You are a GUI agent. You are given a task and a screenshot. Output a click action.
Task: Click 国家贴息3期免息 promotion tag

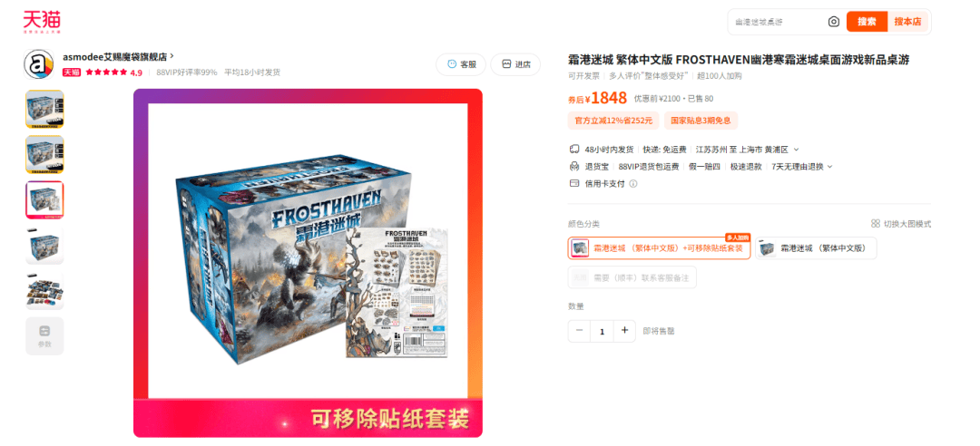701,121
